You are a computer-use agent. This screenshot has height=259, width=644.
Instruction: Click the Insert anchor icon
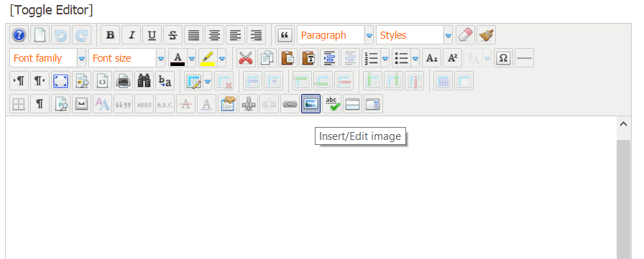click(x=249, y=104)
